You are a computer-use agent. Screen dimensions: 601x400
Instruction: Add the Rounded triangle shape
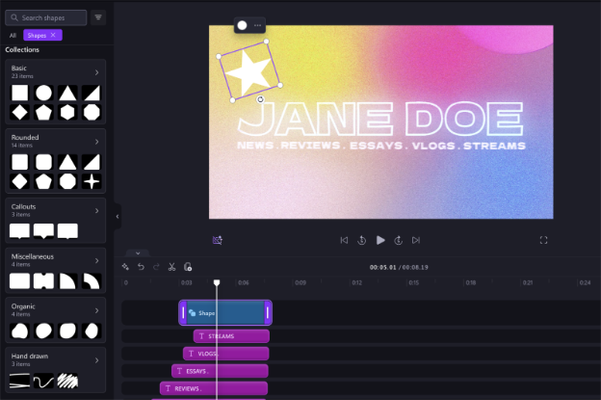(x=67, y=162)
